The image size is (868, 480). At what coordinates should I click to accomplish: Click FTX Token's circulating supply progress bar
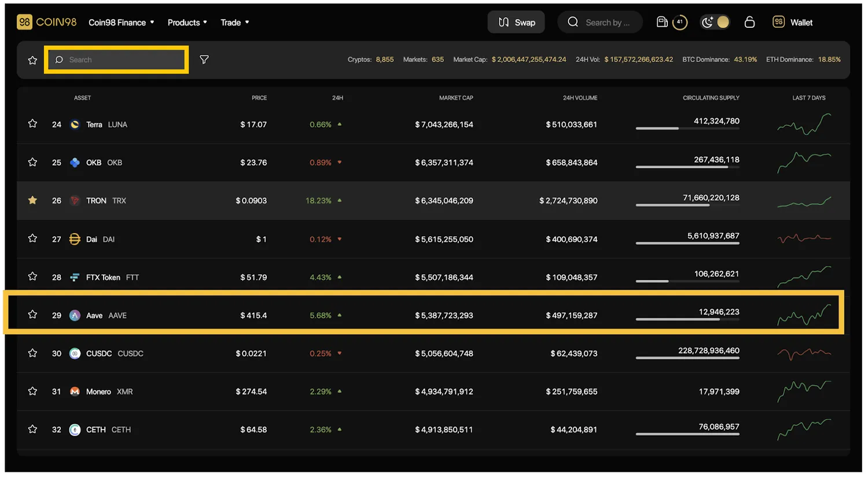[x=687, y=281]
